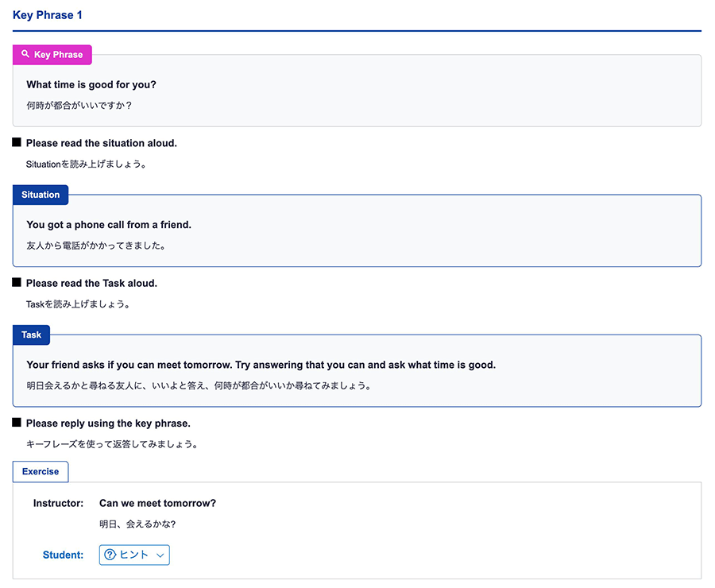Click the text Taskを読み上げましょう。
715x588 pixels.
(x=78, y=304)
